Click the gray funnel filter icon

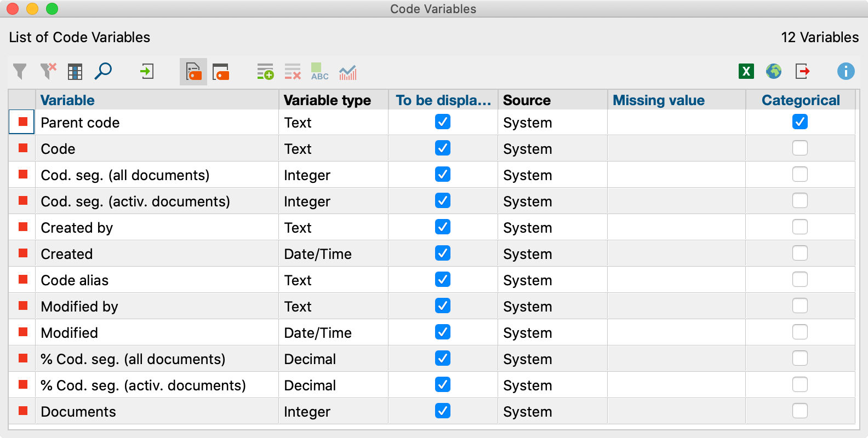(20, 72)
